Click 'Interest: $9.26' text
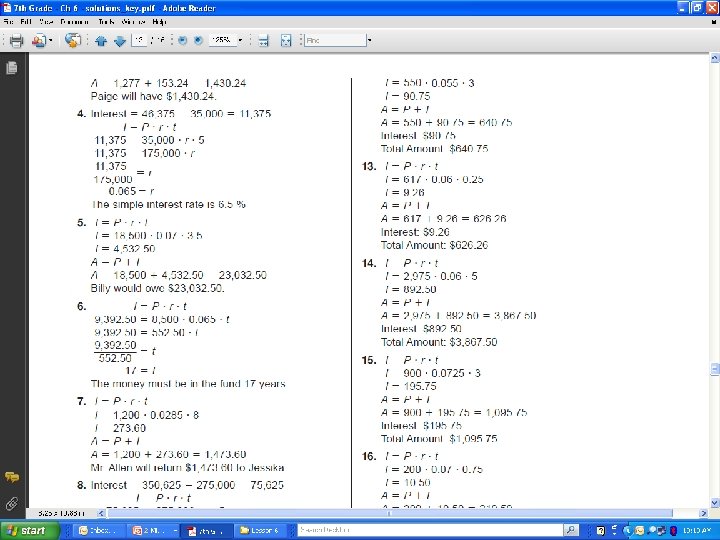The width and height of the screenshot is (720, 540). pyautogui.click(x=415, y=232)
